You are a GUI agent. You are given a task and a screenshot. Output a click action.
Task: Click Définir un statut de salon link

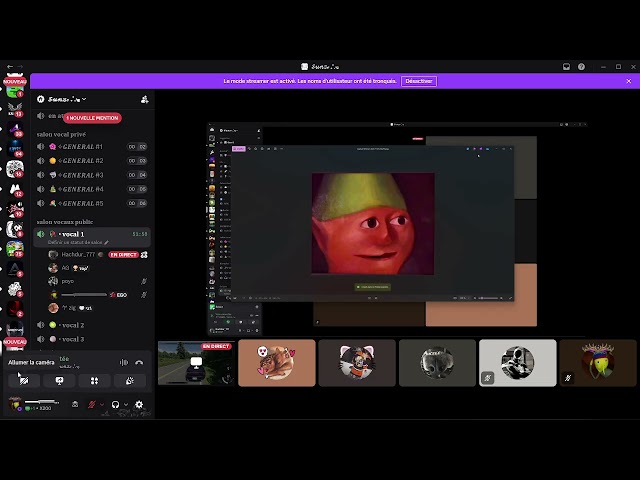[78, 242]
